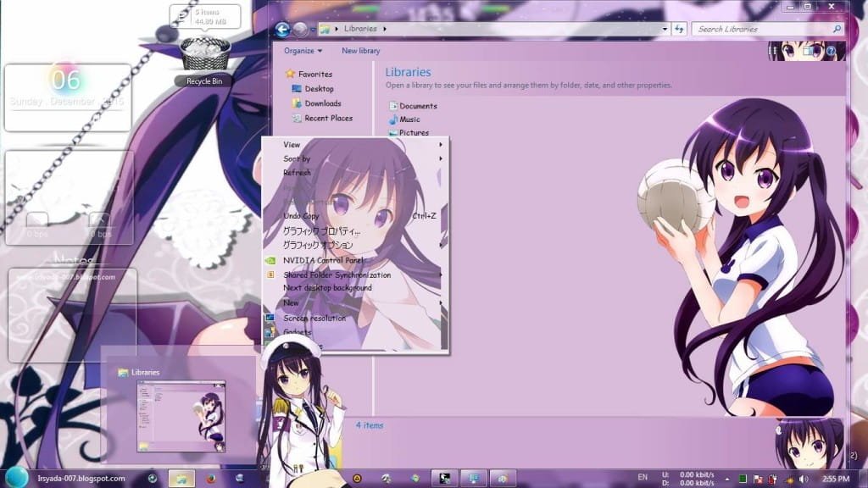The height and width of the screenshot is (488, 868).
Task: Show hidden icons in system tray
Action: point(727,480)
